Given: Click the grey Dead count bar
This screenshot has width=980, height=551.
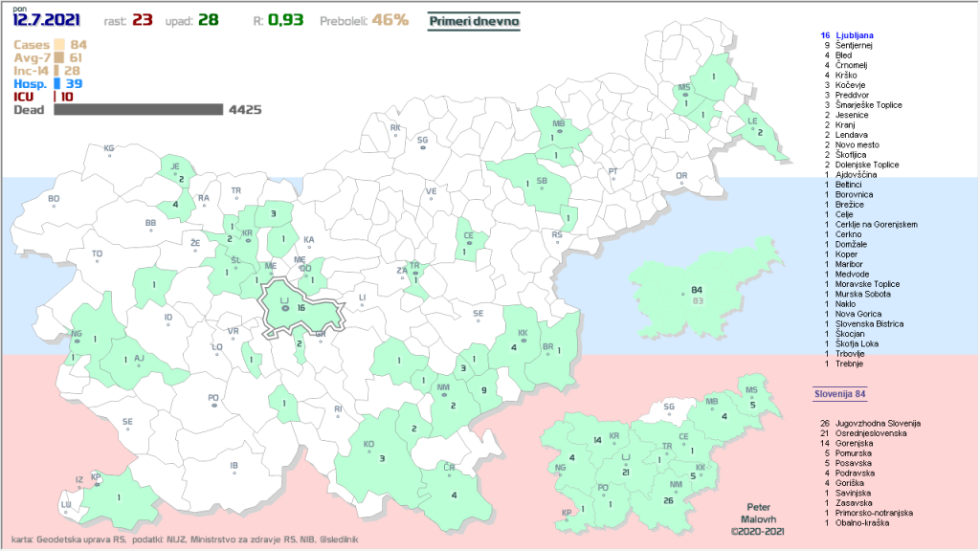Looking at the screenshot, I should click(x=138, y=110).
